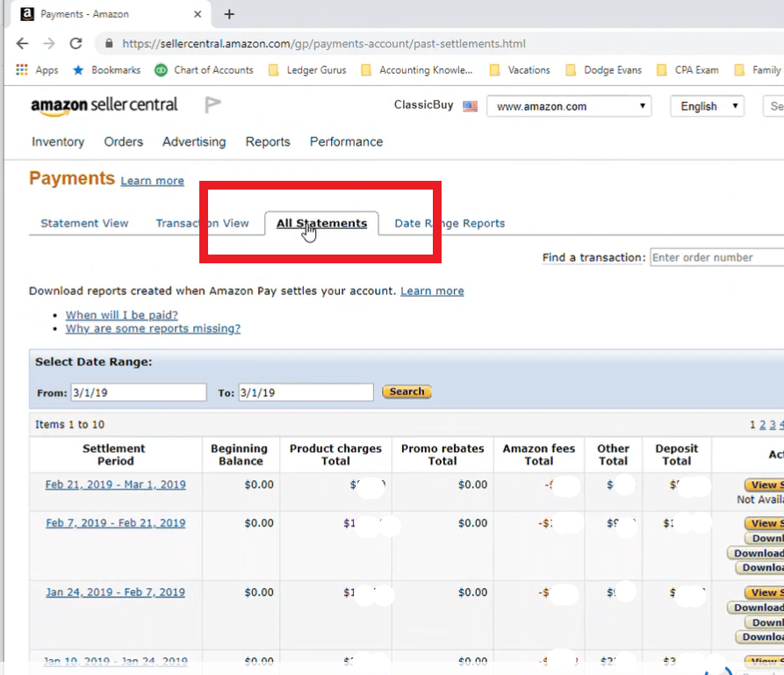Go to results page 3

[773, 425]
